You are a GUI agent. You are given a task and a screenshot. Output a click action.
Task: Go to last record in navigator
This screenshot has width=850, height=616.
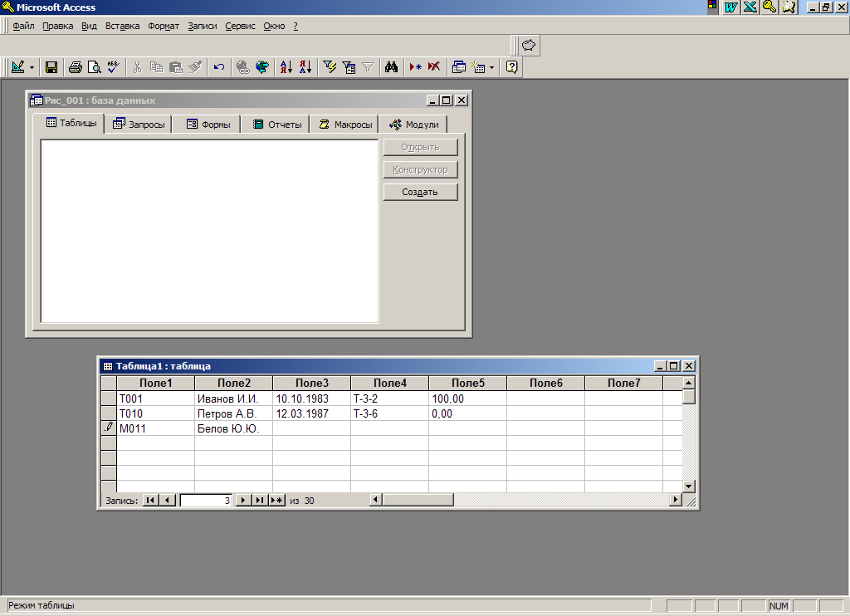click(260, 500)
